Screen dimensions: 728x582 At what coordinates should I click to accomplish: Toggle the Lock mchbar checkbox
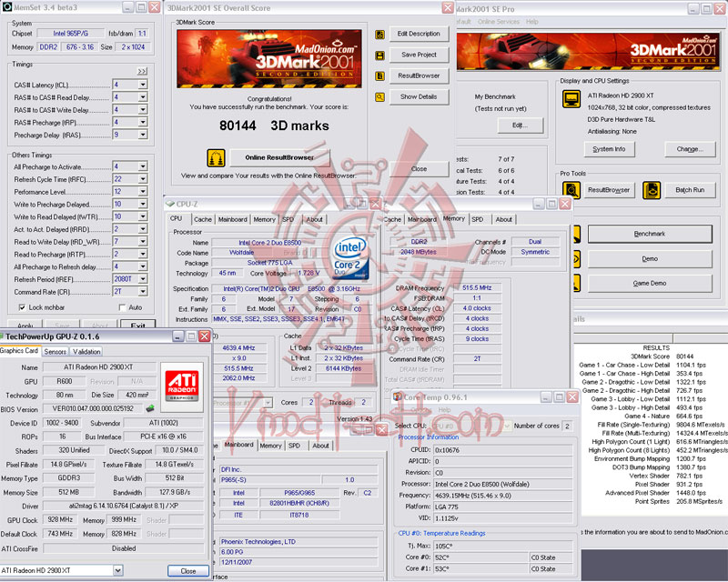tap(22, 307)
